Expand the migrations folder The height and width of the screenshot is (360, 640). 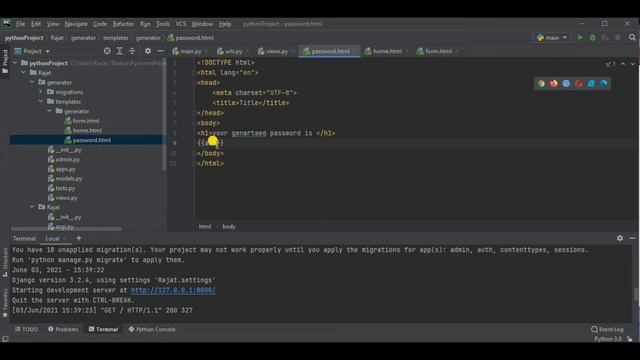pos(41,92)
